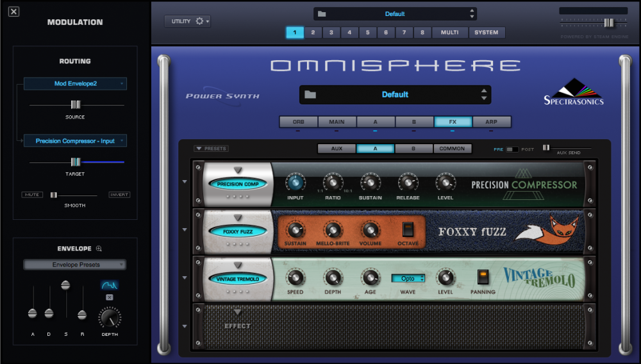
Task: Select the COMMON FX rack tab
Action: click(452, 149)
